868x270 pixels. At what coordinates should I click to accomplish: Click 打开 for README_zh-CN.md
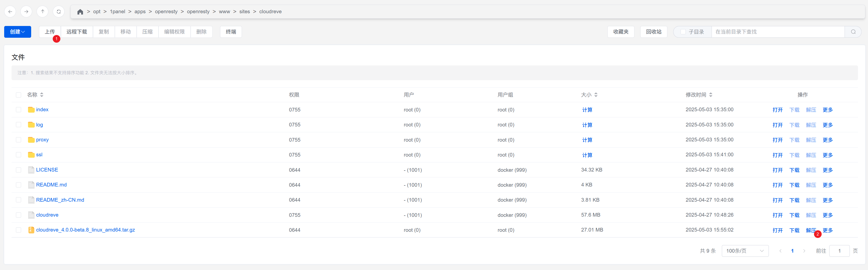[x=778, y=200]
